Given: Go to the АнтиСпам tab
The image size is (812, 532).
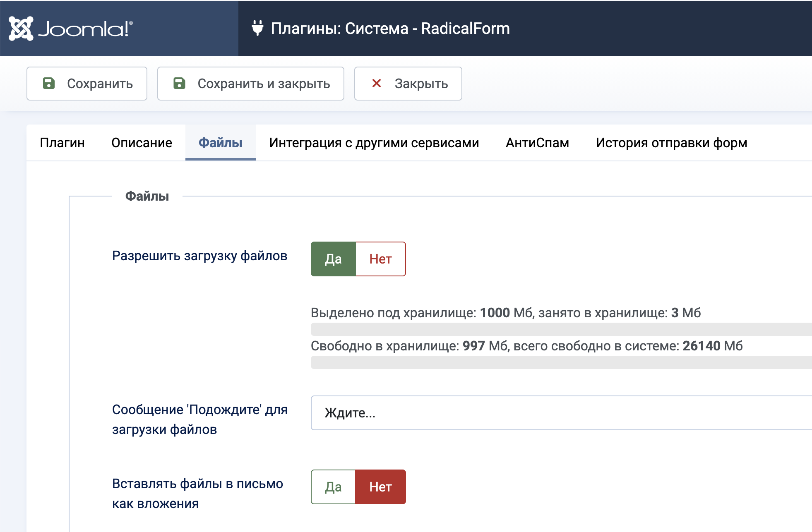Looking at the screenshot, I should point(537,143).
